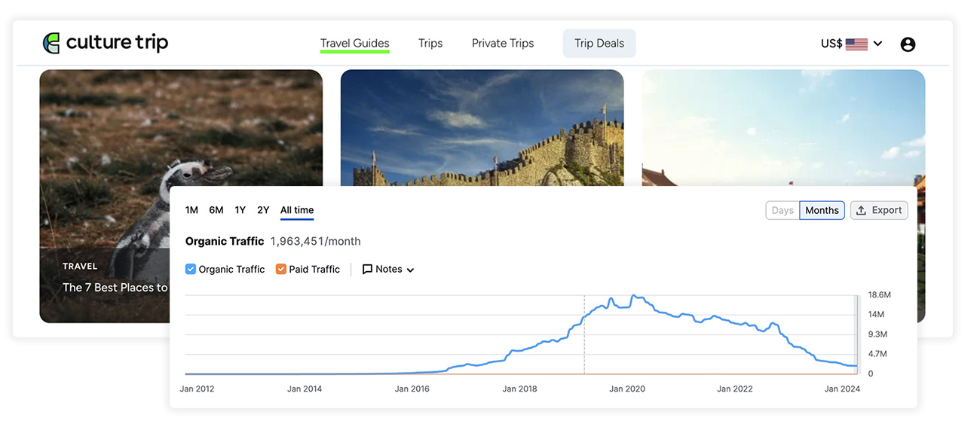
Task: Select the 1M time range tab
Action: pos(191,210)
